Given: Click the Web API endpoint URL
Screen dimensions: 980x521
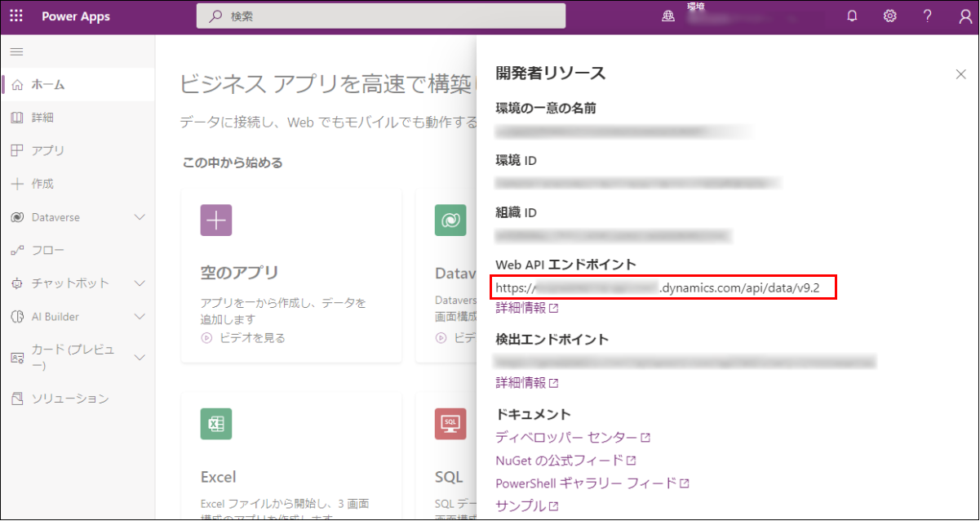Looking at the screenshot, I should point(657,287).
